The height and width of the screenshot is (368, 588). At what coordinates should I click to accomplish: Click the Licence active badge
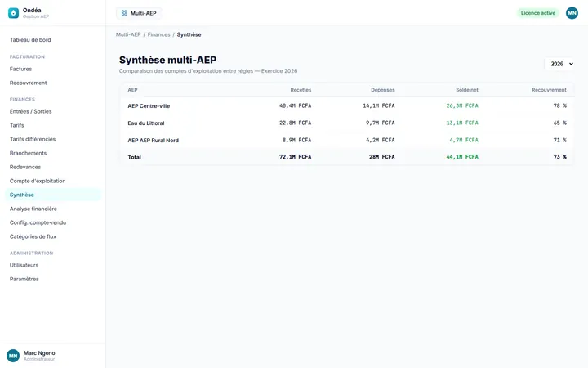tap(537, 13)
